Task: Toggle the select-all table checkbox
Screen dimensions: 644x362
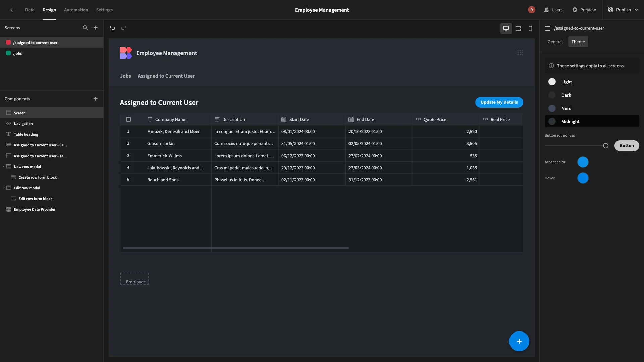Action: pyautogui.click(x=128, y=119)
